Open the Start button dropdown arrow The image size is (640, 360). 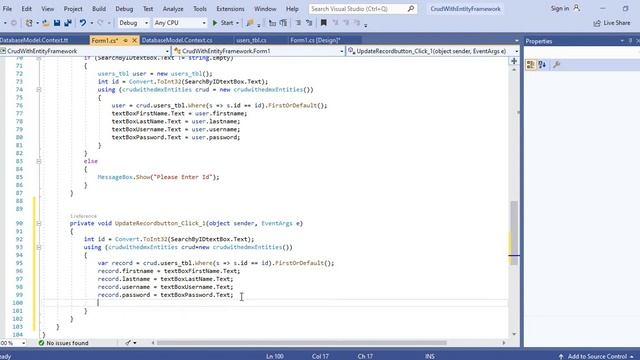(237, 23)
